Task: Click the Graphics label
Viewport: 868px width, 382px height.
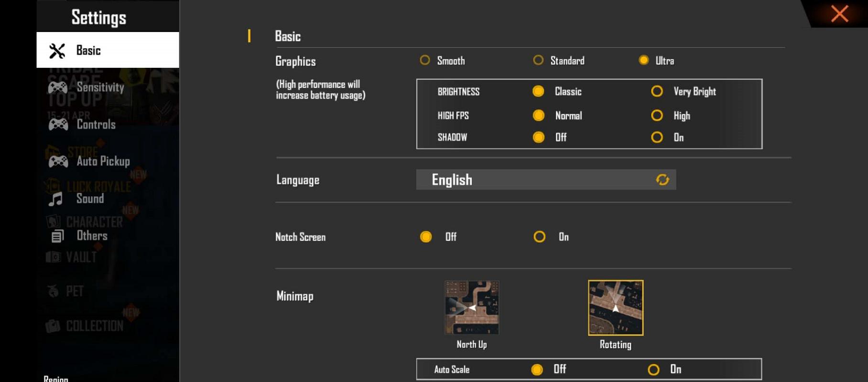Action: point(295,61)
